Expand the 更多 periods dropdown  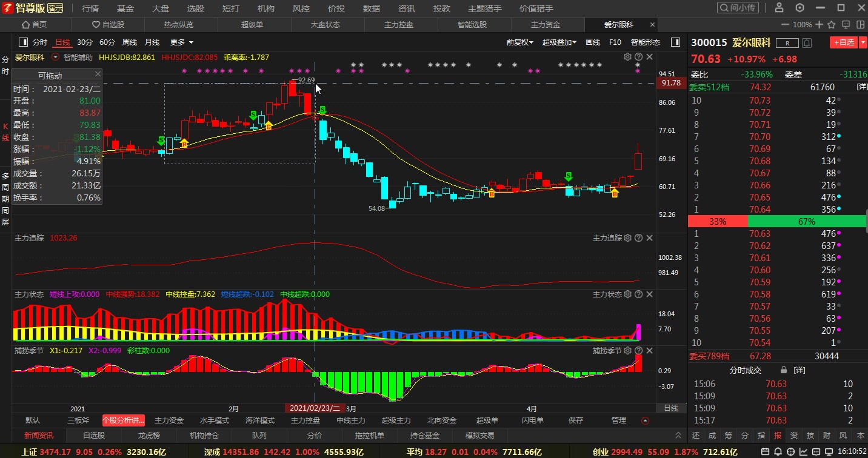181,42
